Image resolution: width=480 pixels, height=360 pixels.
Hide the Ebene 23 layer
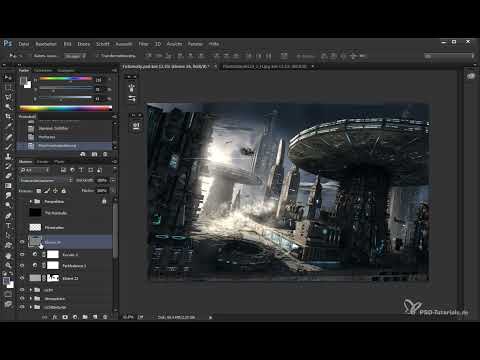[22, 278]
